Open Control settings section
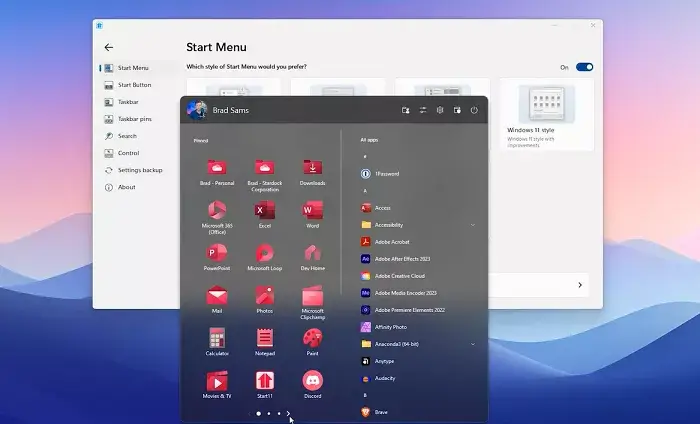The image size is (700, 424). (x=129, y=153)
